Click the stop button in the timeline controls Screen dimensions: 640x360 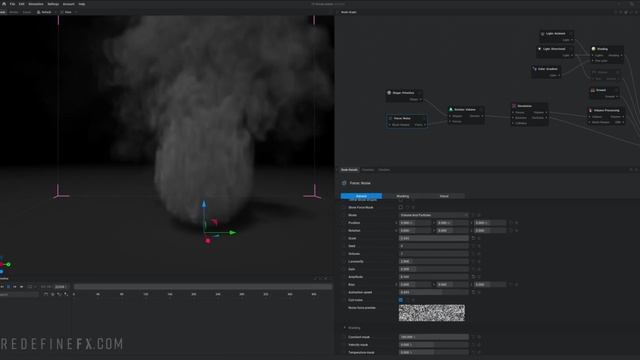click(x=9, y=287)
